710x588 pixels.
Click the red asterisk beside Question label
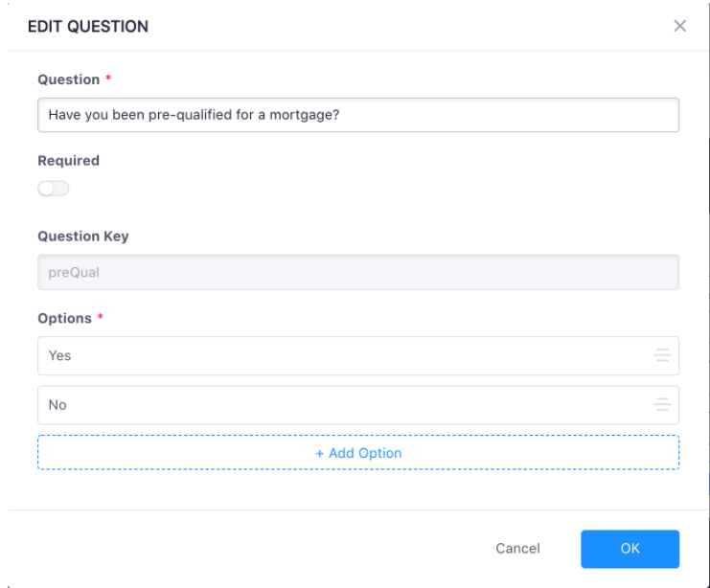pyautogui.click(x=108, y=78)
